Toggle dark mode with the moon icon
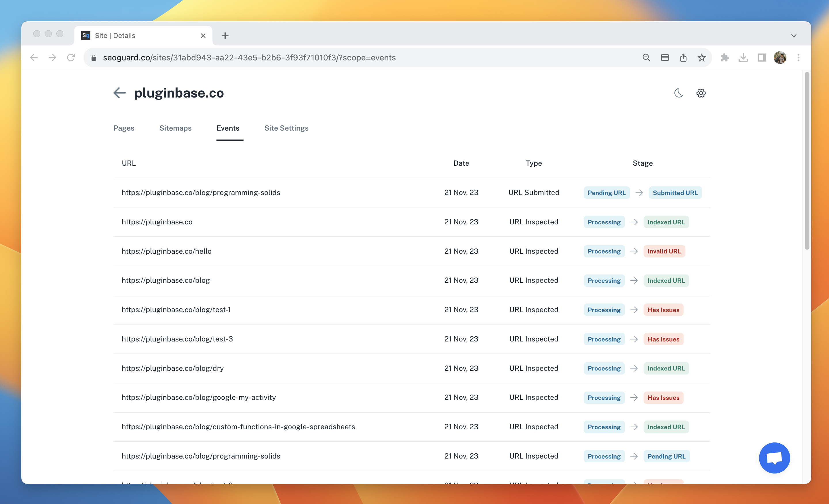The height and width of the screenshot is (504, 829). pyautogui.click(x=678, y=93)
